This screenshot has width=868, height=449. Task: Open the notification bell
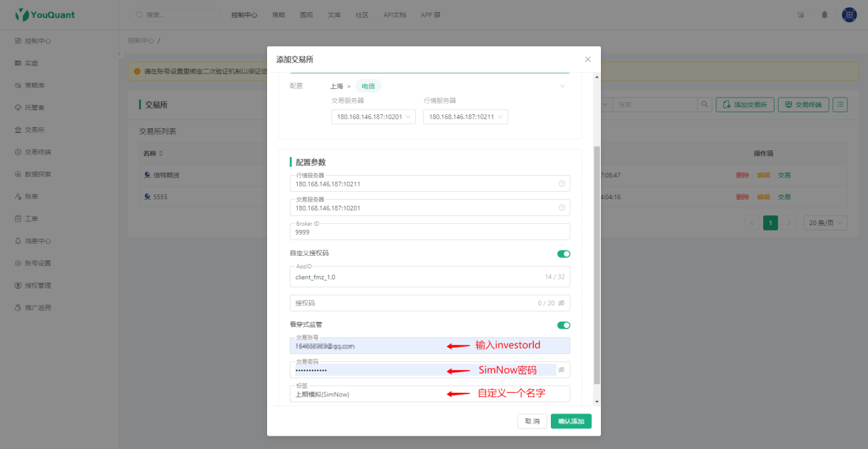(x=824, y=14)
